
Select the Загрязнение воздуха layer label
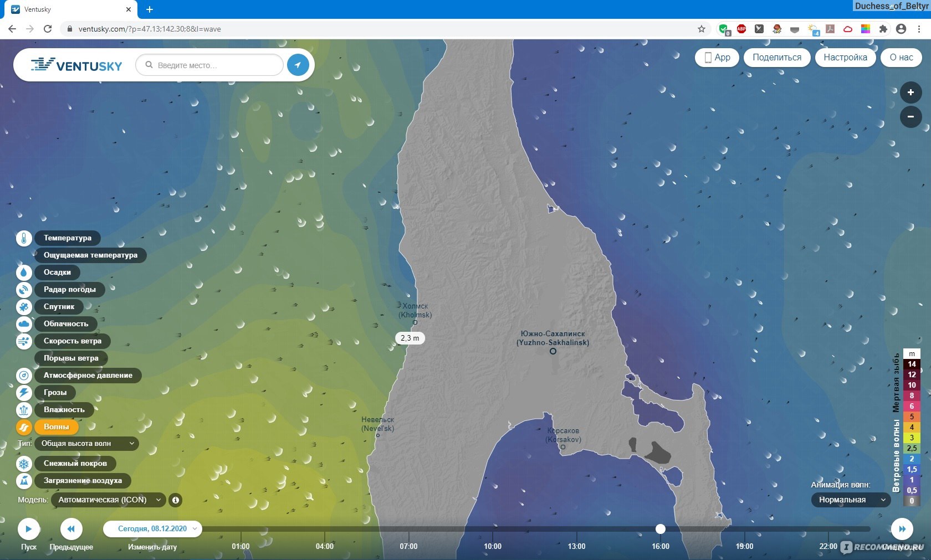tap(83, 481)
